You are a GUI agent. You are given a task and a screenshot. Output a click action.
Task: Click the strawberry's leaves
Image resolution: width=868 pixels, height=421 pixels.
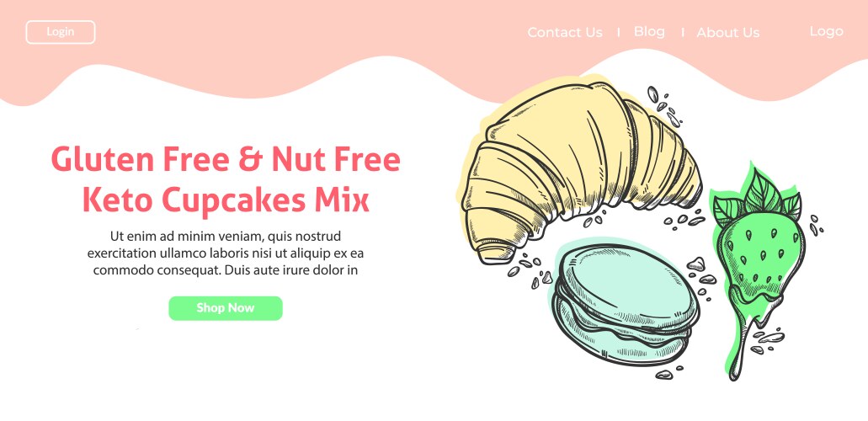759,197
